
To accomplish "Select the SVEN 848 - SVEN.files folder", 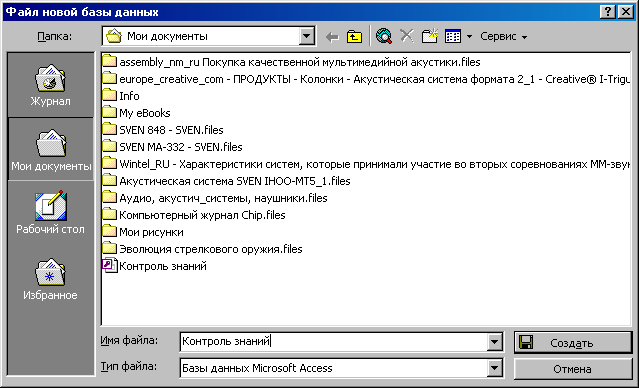I will (x=163, y=130).
